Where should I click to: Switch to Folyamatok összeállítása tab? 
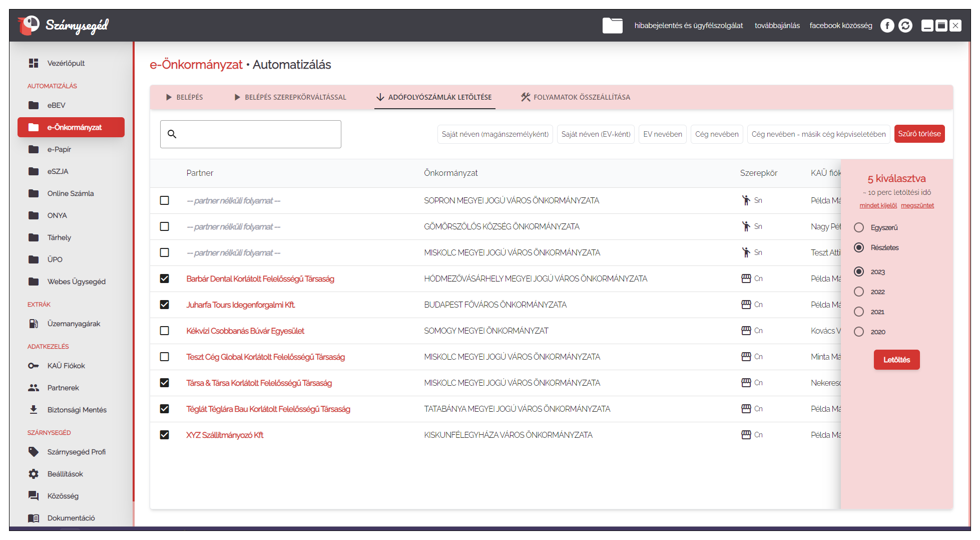[x=575, y=97]
